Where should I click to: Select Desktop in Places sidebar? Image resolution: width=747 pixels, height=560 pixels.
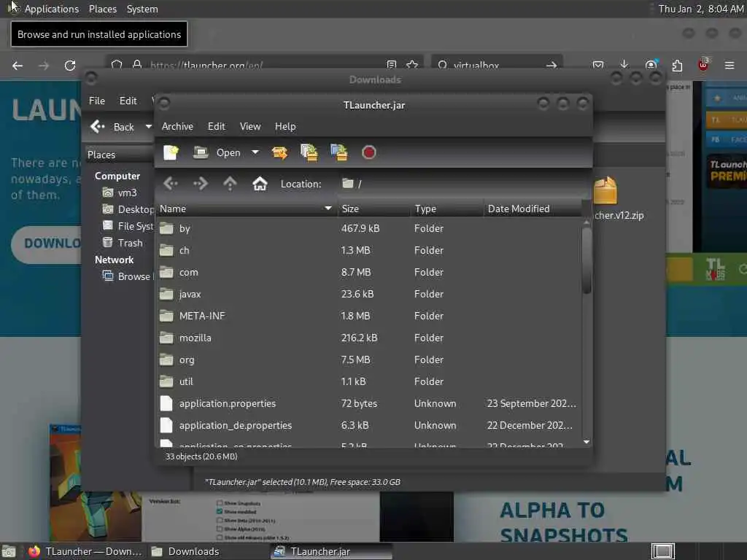click(128, 209)
